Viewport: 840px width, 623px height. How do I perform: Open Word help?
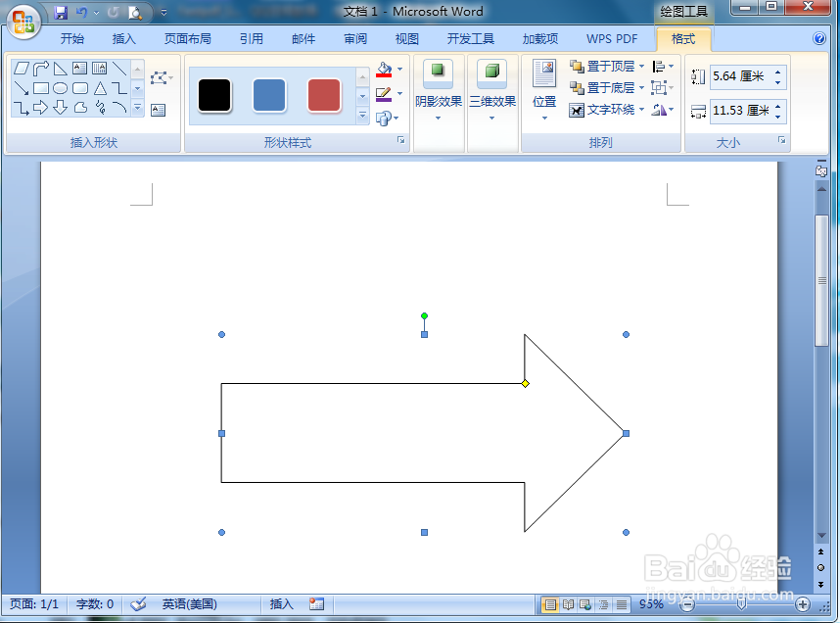(819, 38)
